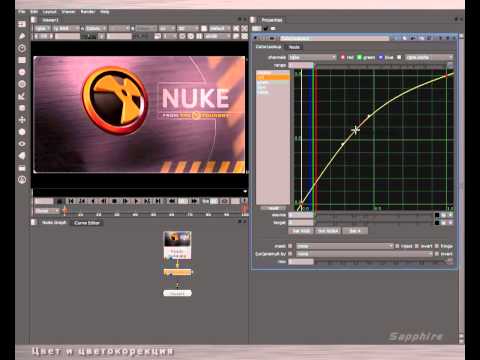Switch to the Curve Editor tab
Viewport: 480px width, 360px height.
coord(87,223)
